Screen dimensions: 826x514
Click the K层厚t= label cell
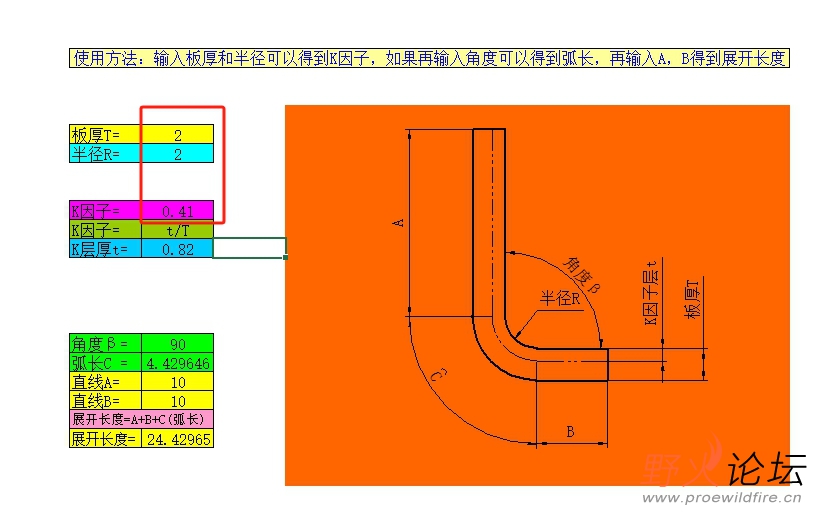(x=105, y=249)
